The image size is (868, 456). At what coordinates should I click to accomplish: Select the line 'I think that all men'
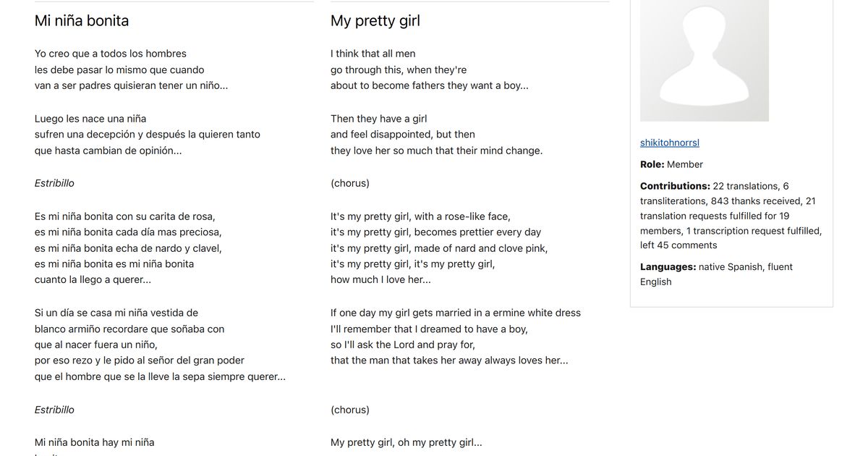click(x=373, y=54)
